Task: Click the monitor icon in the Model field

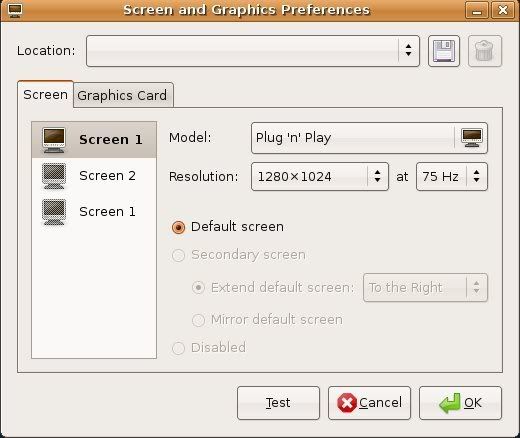Action: pos(472,138)
